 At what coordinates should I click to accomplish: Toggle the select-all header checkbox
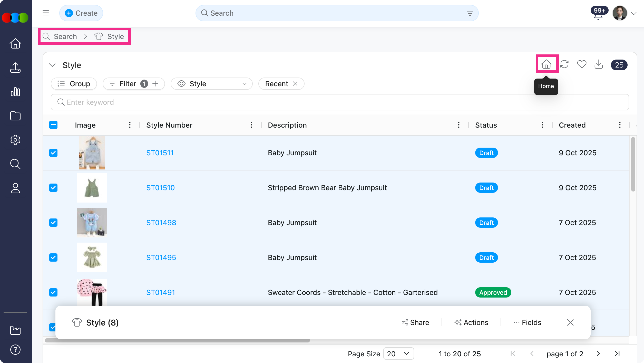(53, 125)
